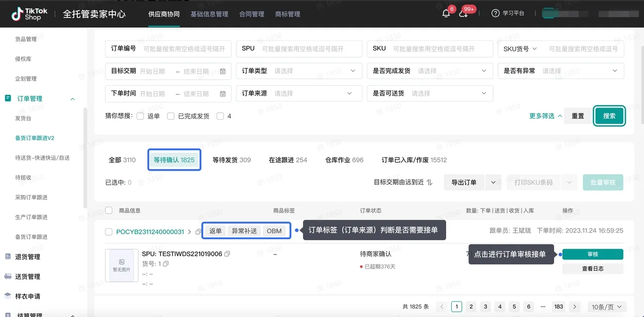Click the 暂无图片 product thumbnail
Viewport: 644px width, 317px height.
click(122, 266)
